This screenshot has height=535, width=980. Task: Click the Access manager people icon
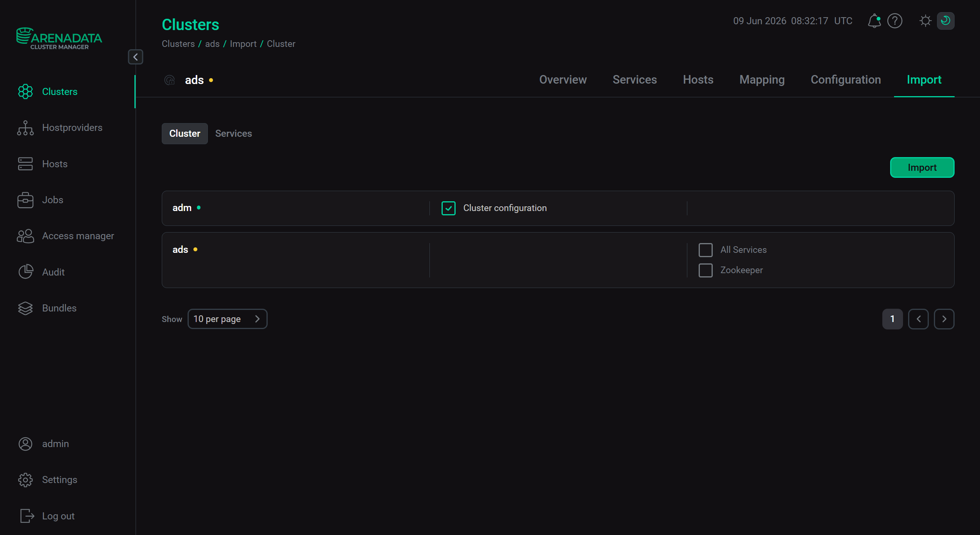[25, 236]
